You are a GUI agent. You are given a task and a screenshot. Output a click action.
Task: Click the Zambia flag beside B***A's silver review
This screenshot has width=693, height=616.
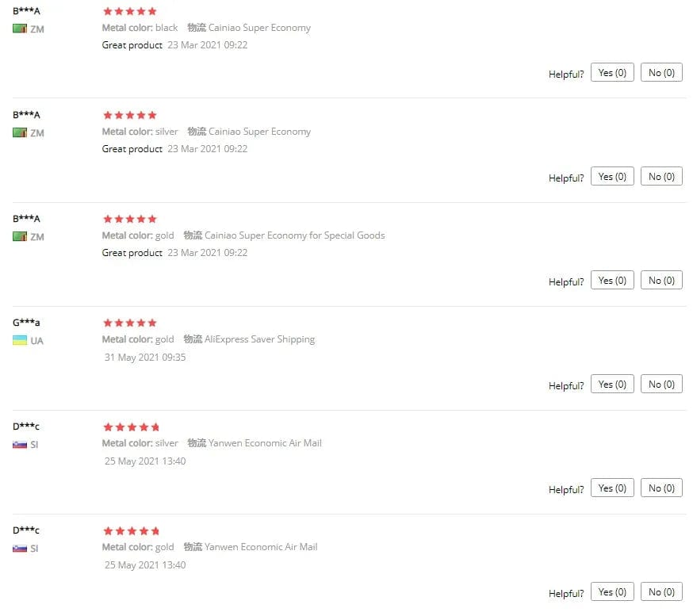tap(20, 132)
